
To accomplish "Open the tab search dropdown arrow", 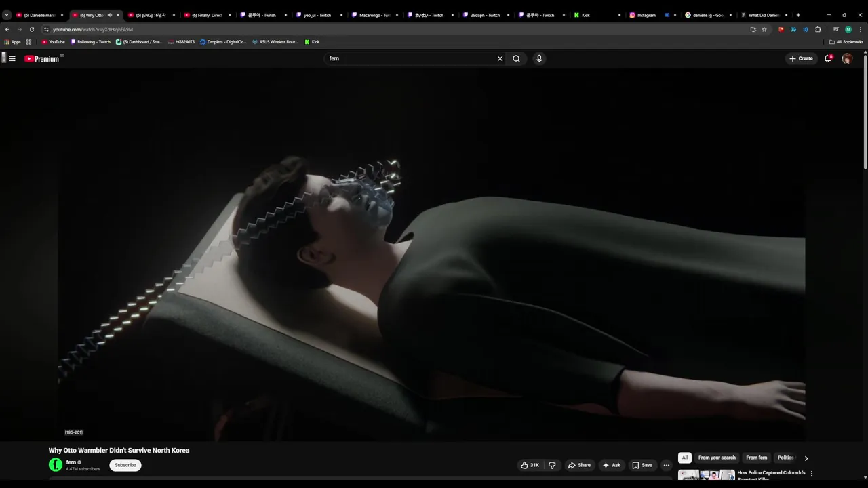I will tap(7, 15).
